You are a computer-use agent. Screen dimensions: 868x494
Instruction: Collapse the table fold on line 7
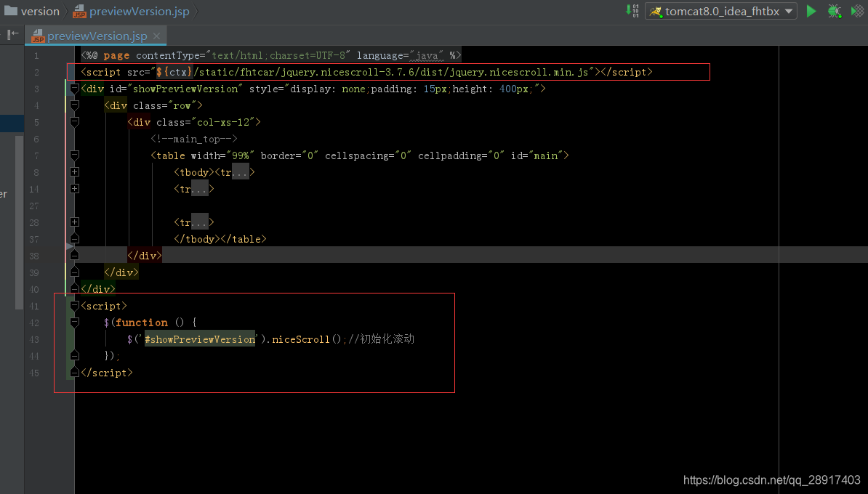[75, 155]
